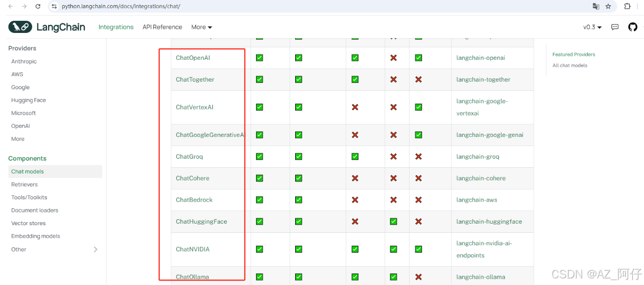Image resolution: width=644 pixels, height=285 pixels.
Task: Click the browser forward arrow
Action: coord(24,6)
